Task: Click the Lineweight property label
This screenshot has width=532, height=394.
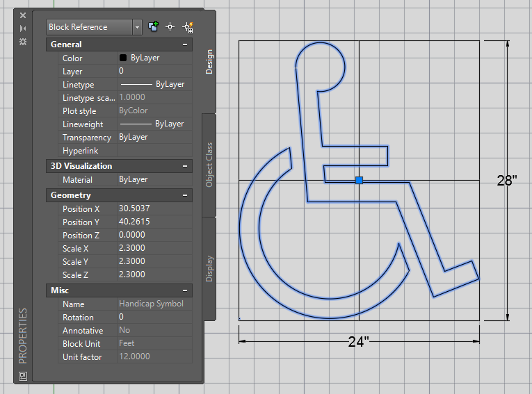Action: [83, 124]
